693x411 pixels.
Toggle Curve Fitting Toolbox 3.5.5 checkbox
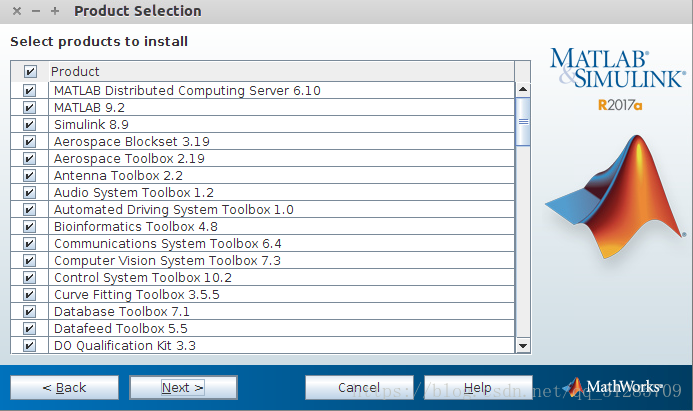tap(29, 295)
